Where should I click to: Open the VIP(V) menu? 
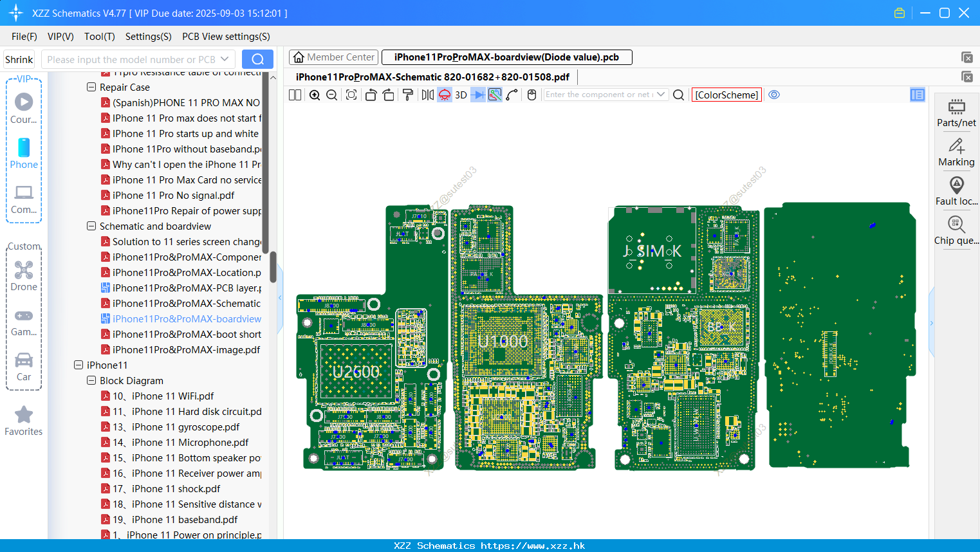coord(60,37)
